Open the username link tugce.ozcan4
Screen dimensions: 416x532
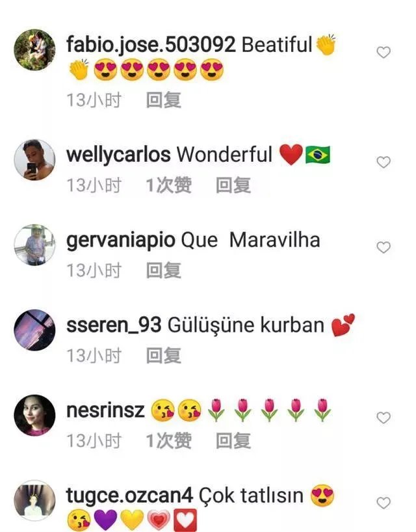click(x=129, y=496)
